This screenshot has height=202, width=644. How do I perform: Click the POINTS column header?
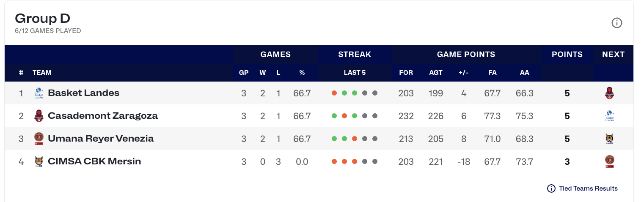click(x=567, y=55)
